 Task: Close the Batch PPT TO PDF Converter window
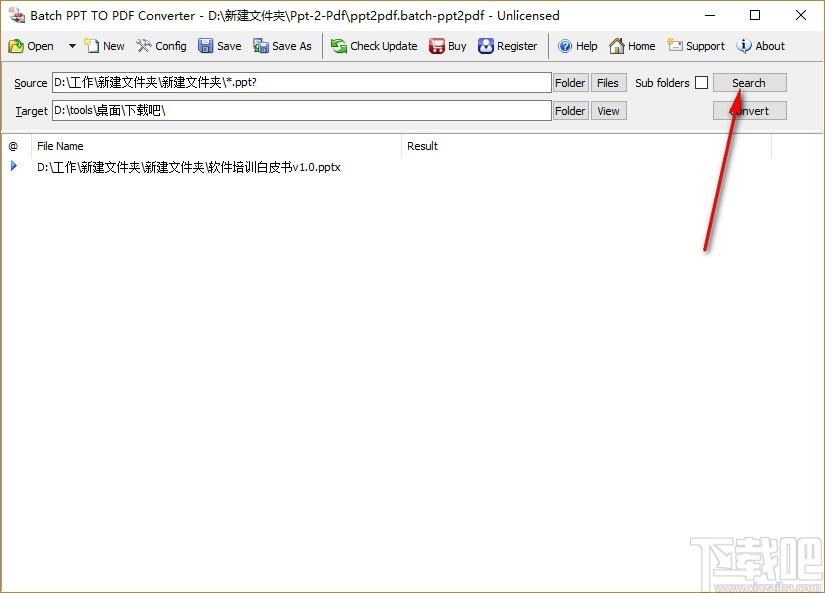pos(801,15)
